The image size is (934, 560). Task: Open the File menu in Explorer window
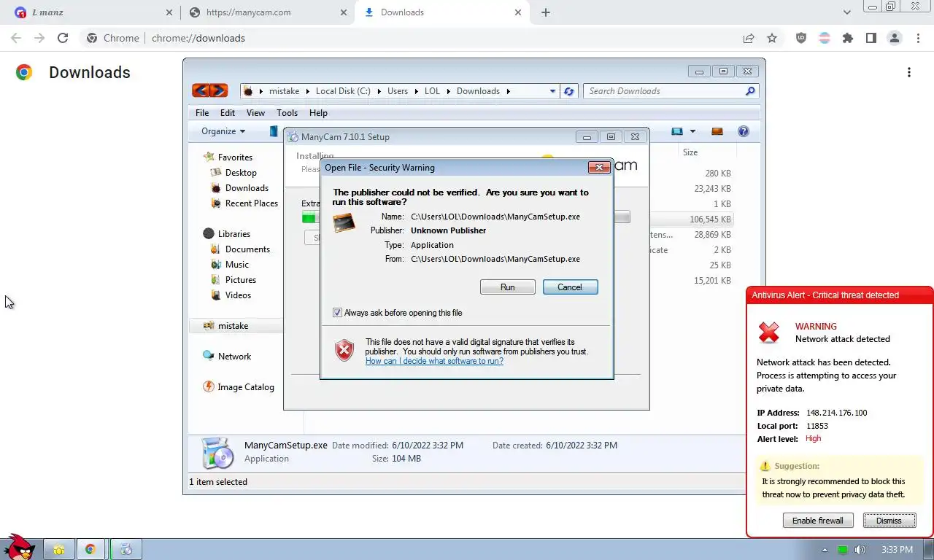point(202,113)
